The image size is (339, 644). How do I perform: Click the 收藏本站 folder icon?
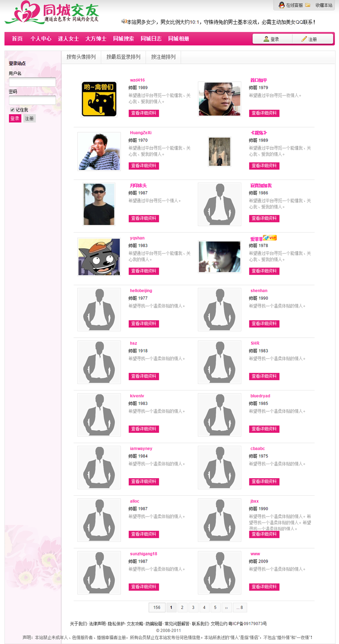coord(307,5)
